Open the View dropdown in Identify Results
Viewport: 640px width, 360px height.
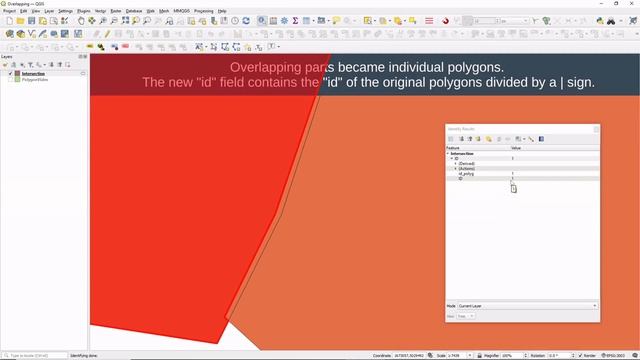[465, 316]
